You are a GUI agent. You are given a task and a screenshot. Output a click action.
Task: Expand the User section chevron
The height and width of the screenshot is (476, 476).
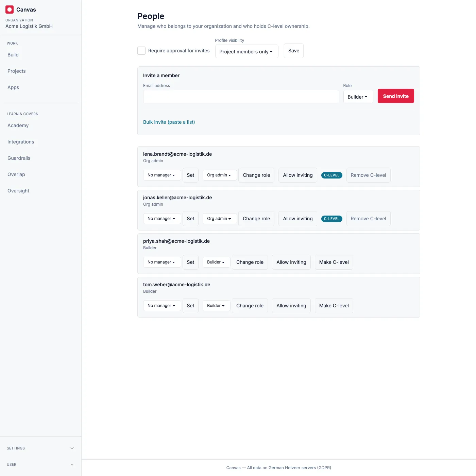(x=72, y=464)
